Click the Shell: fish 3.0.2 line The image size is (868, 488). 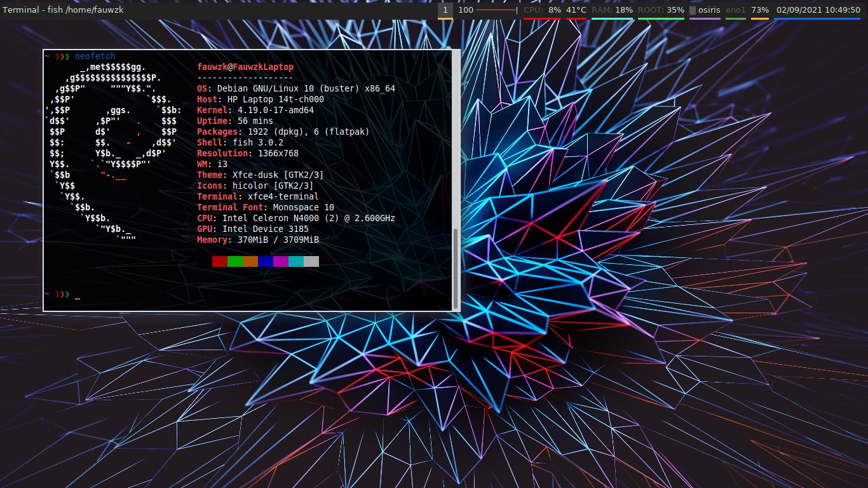[240, 142]
